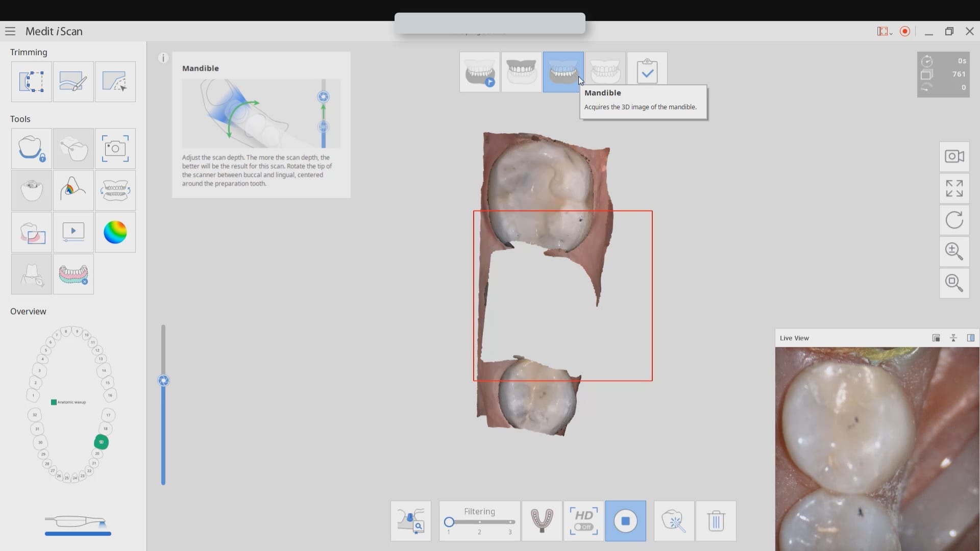Click the rotate view icon on right
The width and height of the screenshot is (980, 551).
pyautogui.click(x=954, y=220)
